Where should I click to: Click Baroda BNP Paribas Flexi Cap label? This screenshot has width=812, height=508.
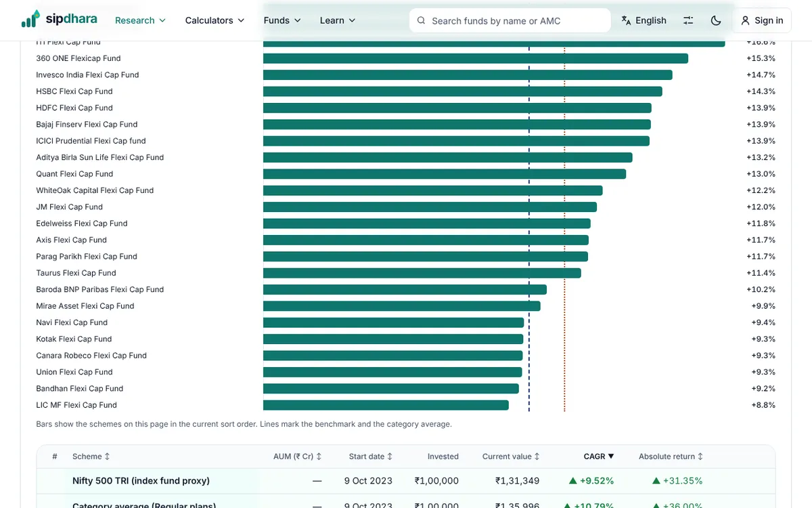tap(100, 289)
